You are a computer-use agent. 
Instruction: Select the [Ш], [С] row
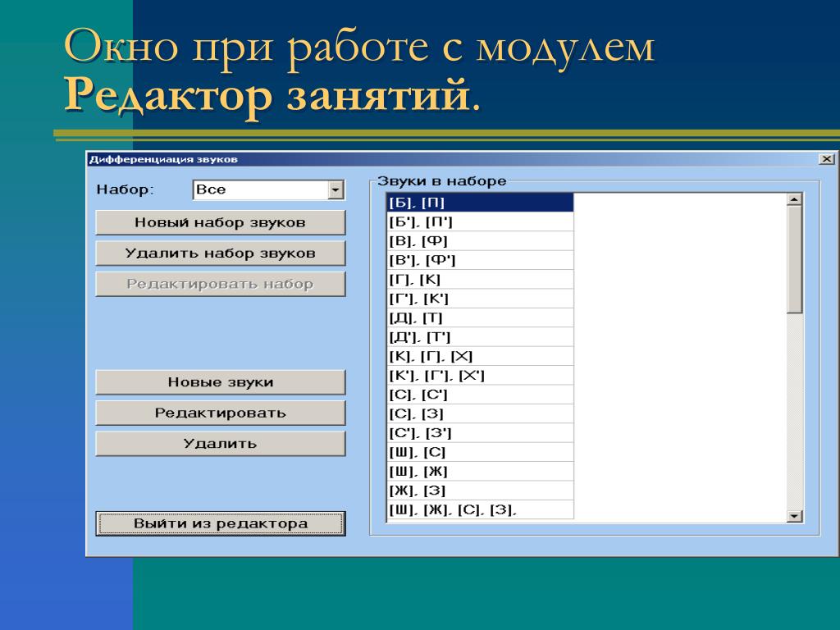pos(480,452)
